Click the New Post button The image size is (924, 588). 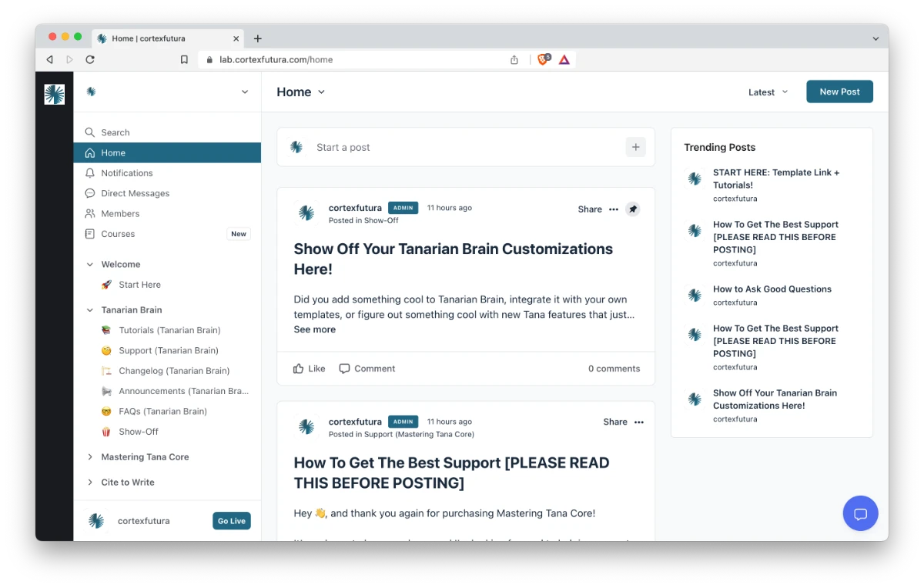(x=839, y=92)
